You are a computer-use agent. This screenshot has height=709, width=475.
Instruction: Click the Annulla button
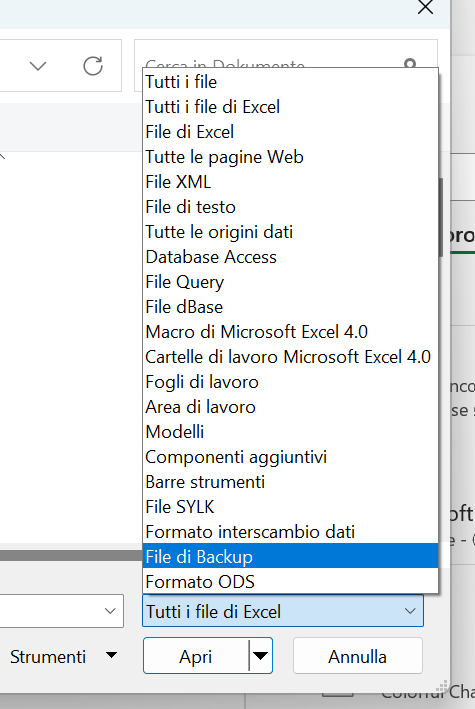pyautogui.click(x=357, y=656)
